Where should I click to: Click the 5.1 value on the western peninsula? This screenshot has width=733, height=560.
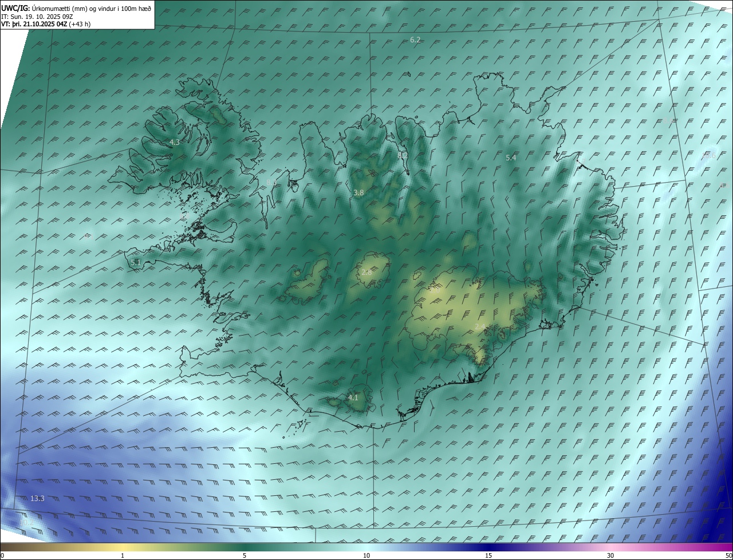point(136,262)
